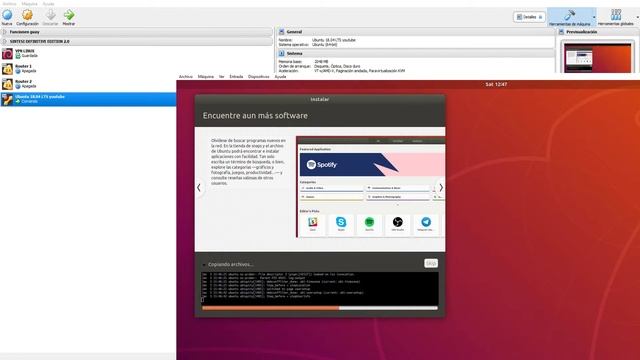Click the Detalles button in toolbar
This screenshot has width=640, height=360.
(x=529, y=17)
